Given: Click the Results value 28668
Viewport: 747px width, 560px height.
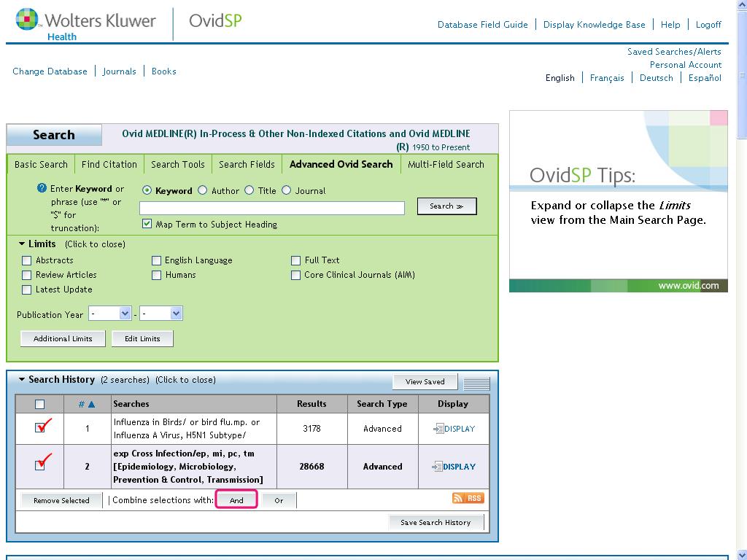Looking at the screenshot, I should 311,467.
